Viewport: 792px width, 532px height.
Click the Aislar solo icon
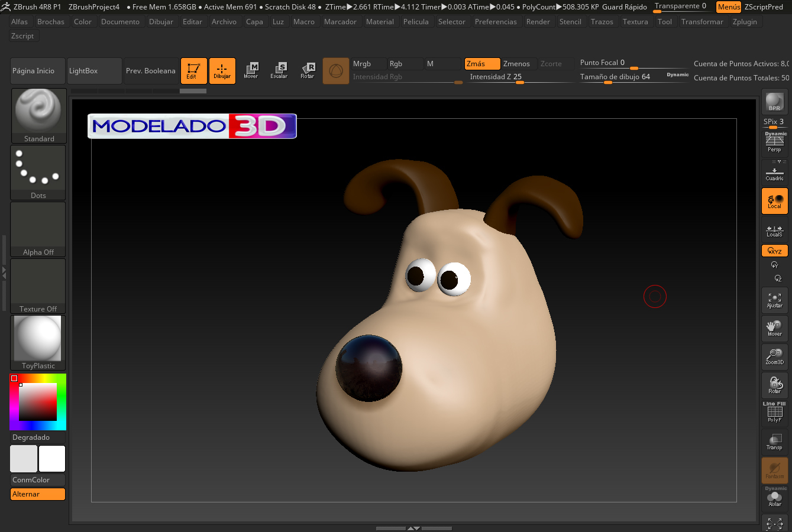[774, 499]
